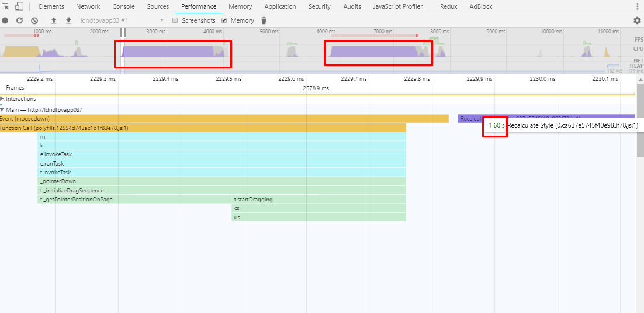Click the Frames track label
Viewport: 644px width, 313px height.
coord(15,88)
